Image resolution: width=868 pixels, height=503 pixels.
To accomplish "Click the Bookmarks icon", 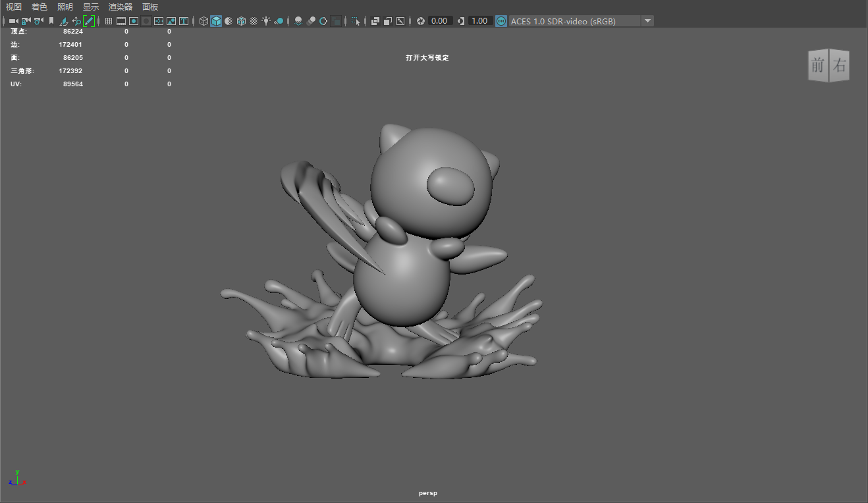I will 51,21.
